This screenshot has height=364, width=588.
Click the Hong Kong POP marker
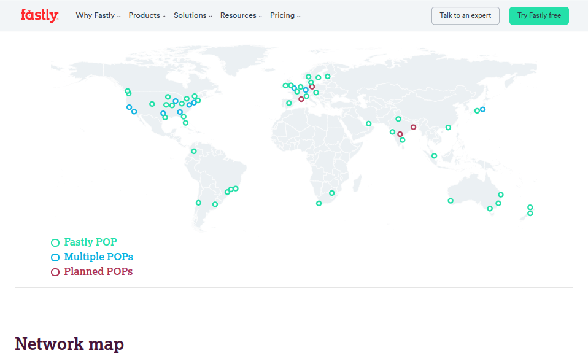pyautogui.click(x=448, y=128)
